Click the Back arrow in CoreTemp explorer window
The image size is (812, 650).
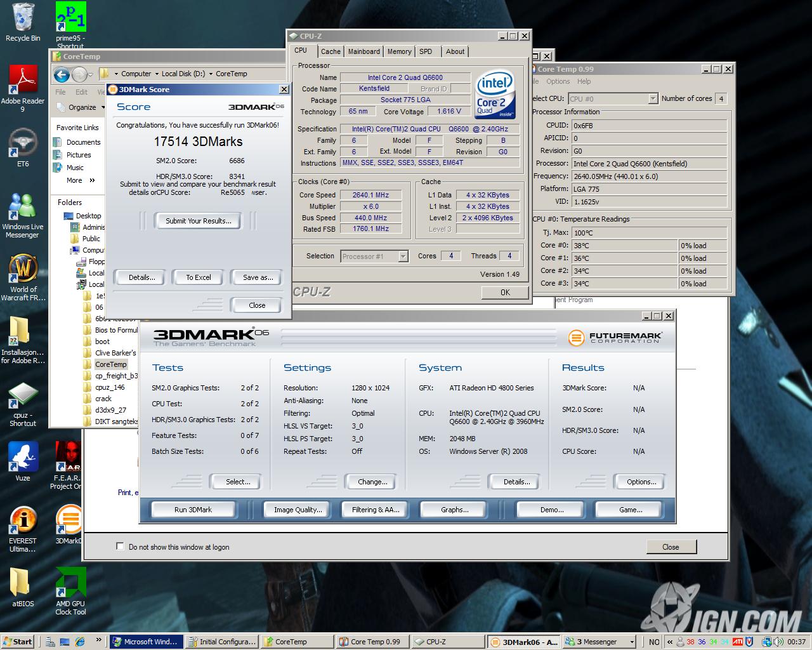pos(62,75)
